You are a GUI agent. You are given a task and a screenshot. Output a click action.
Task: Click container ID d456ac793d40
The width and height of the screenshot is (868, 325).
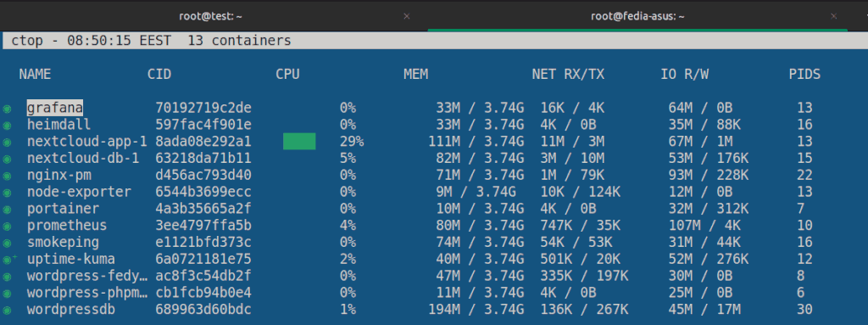coord(203,176)
